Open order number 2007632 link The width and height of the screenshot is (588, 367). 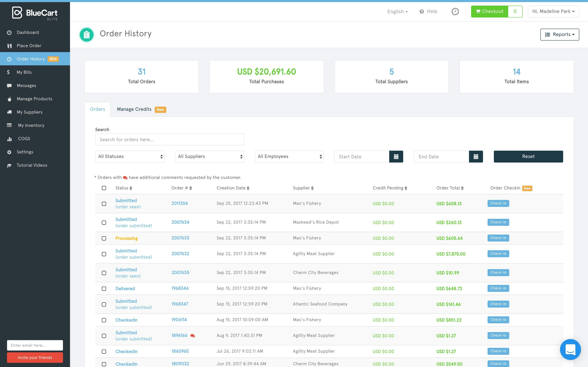pos(180,254)
